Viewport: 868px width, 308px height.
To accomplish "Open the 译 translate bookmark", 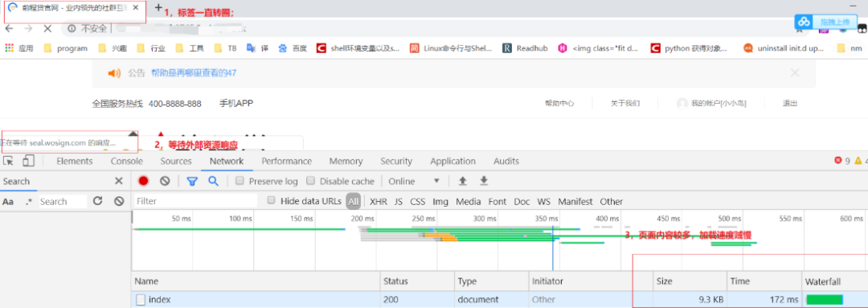I will point(257,48).
